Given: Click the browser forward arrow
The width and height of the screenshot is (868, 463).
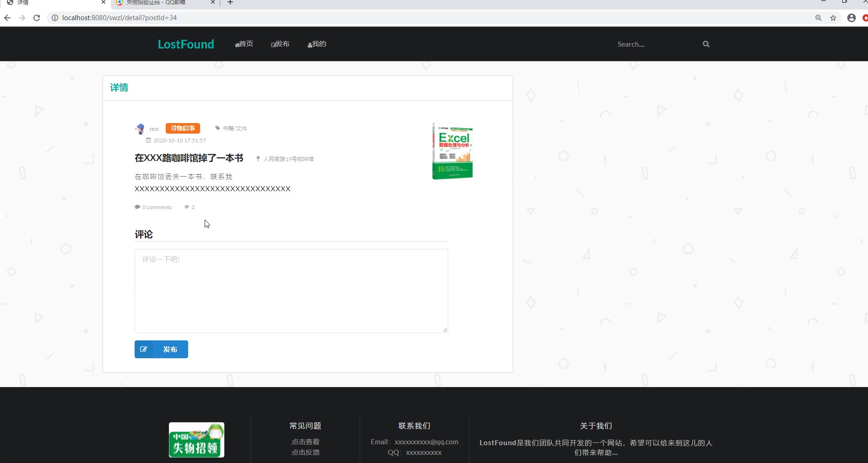Looking at the screenshot, I should [22, 18].
